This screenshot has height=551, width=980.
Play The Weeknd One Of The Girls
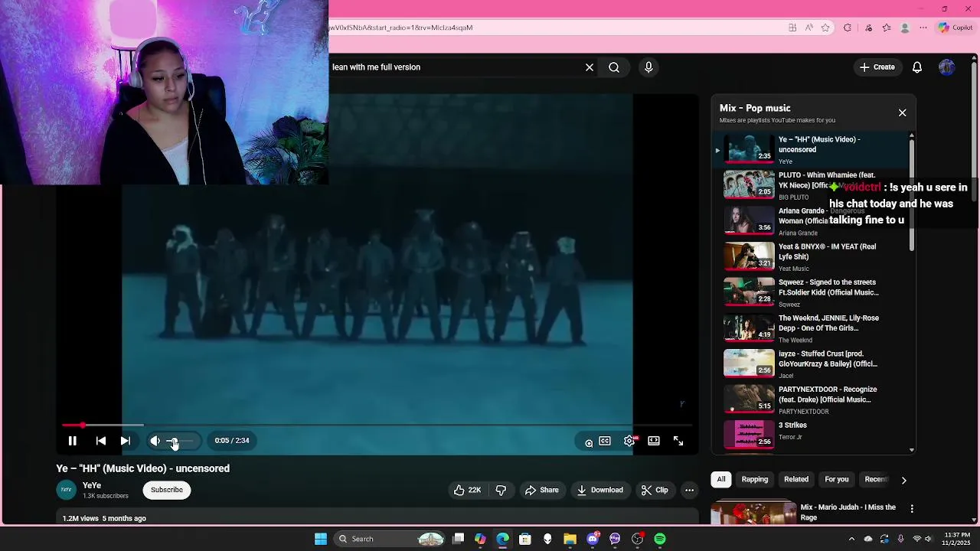tap(812, 328)
